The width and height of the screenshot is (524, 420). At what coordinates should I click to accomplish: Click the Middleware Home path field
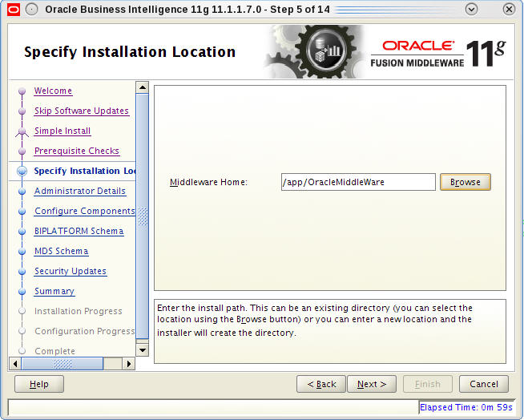point(358,182)
